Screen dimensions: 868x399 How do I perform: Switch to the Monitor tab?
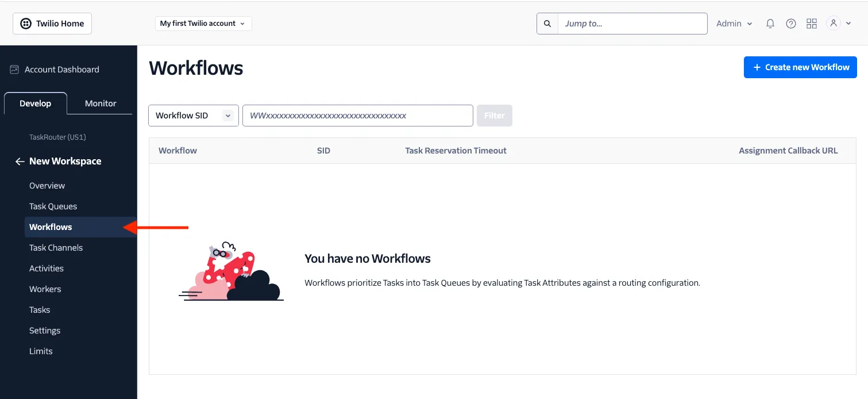(x=101, y=103)
